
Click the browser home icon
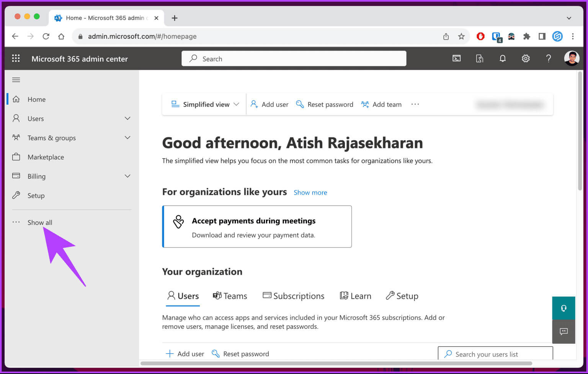tap(61, 36)
